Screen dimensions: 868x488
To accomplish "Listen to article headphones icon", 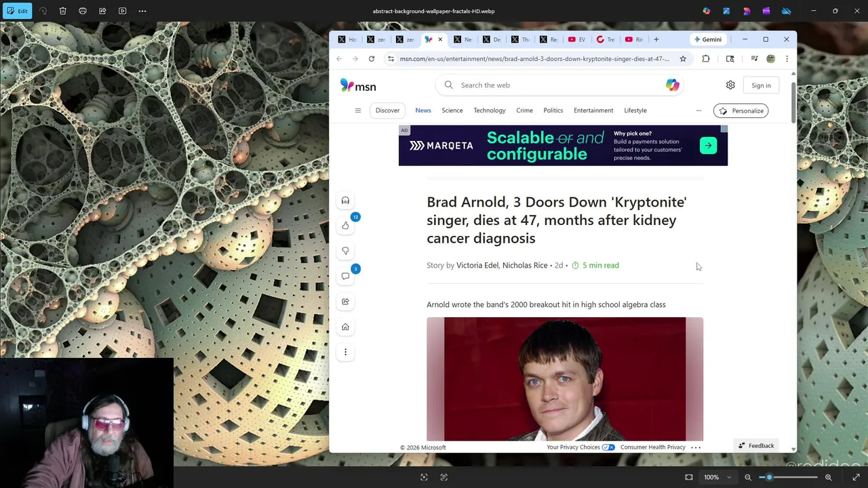I will pos(345,201).
